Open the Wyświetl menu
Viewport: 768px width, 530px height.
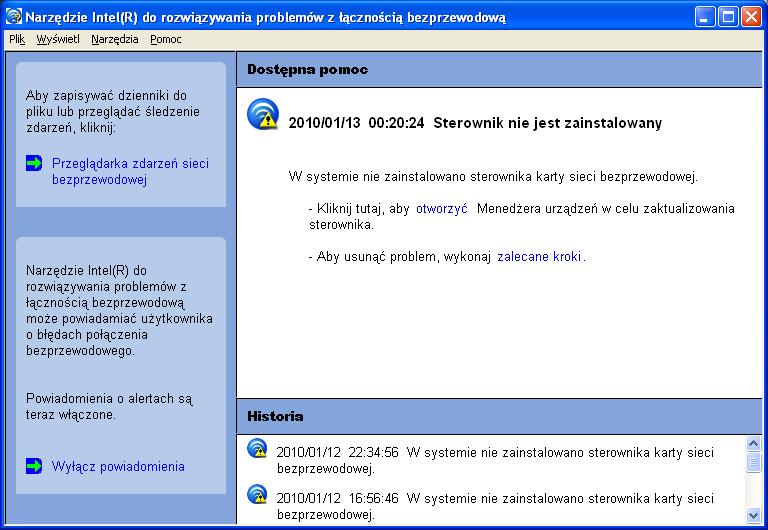(58, 39)
